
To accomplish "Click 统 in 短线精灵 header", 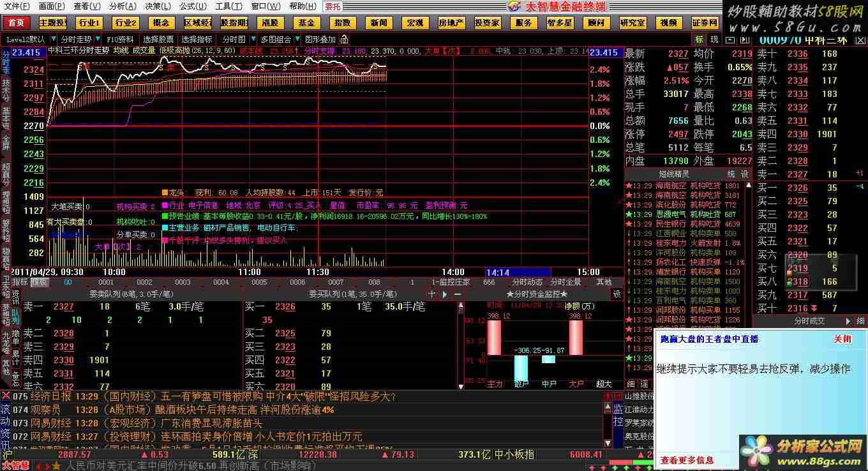I will point(731,174).
